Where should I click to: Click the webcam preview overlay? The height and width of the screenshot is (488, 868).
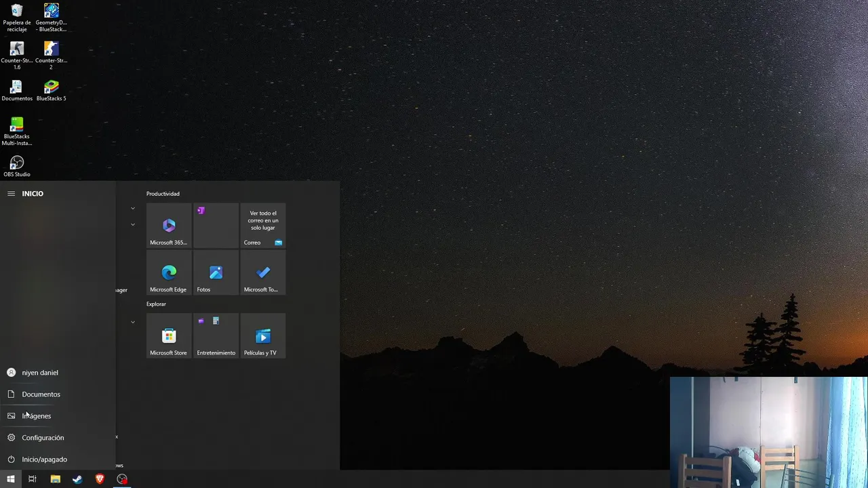pos(768,432)
